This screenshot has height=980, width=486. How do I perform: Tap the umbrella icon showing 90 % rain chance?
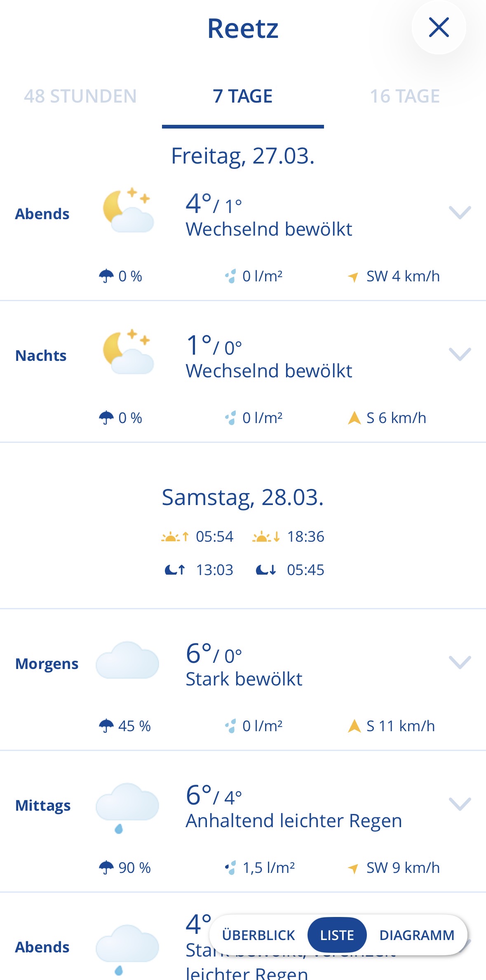[106, 867]
